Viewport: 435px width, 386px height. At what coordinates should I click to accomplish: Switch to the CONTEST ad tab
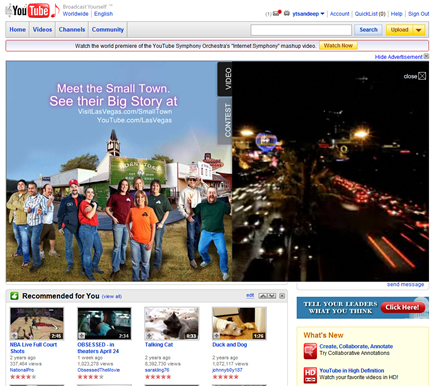click(225, 121)
